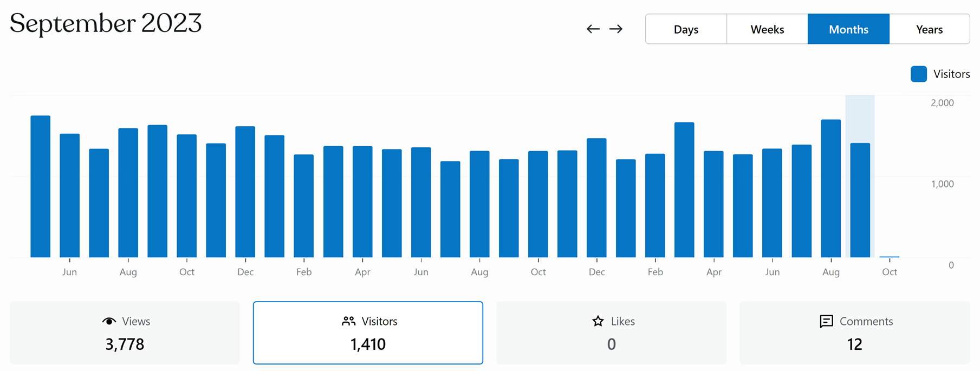Click the Visitors legend label text
This screenshot has height=371, width=980.
[951, 74]
